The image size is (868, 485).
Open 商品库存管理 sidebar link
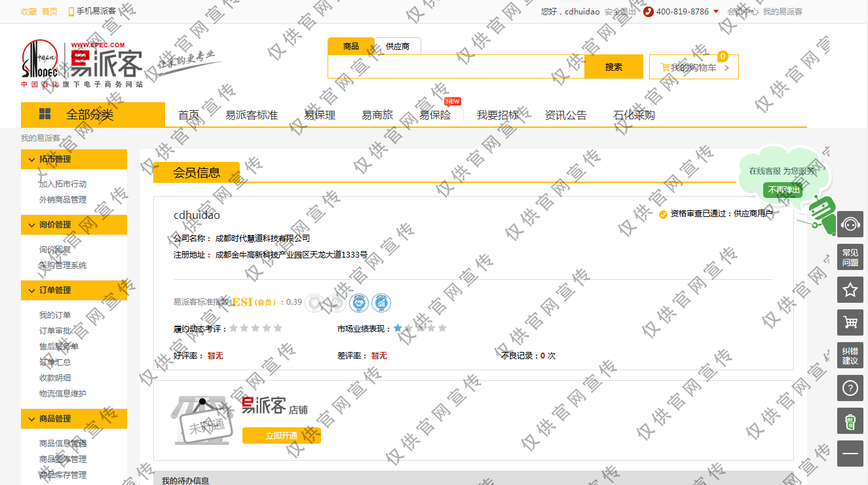(63, 475)
